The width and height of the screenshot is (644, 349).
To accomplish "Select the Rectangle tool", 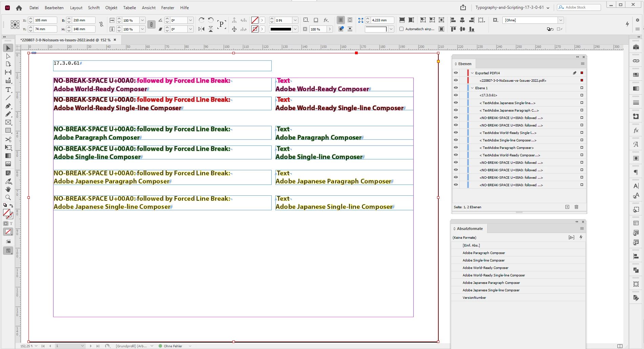I will (8, 130).
